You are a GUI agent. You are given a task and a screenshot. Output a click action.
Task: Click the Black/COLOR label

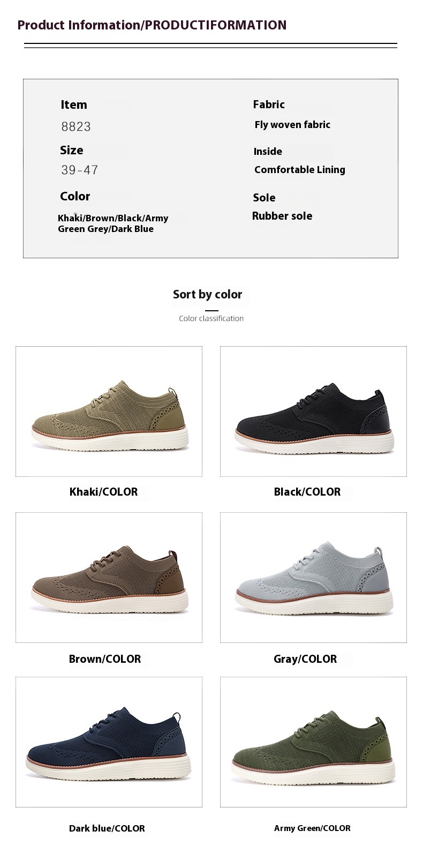tap(307, 492)
